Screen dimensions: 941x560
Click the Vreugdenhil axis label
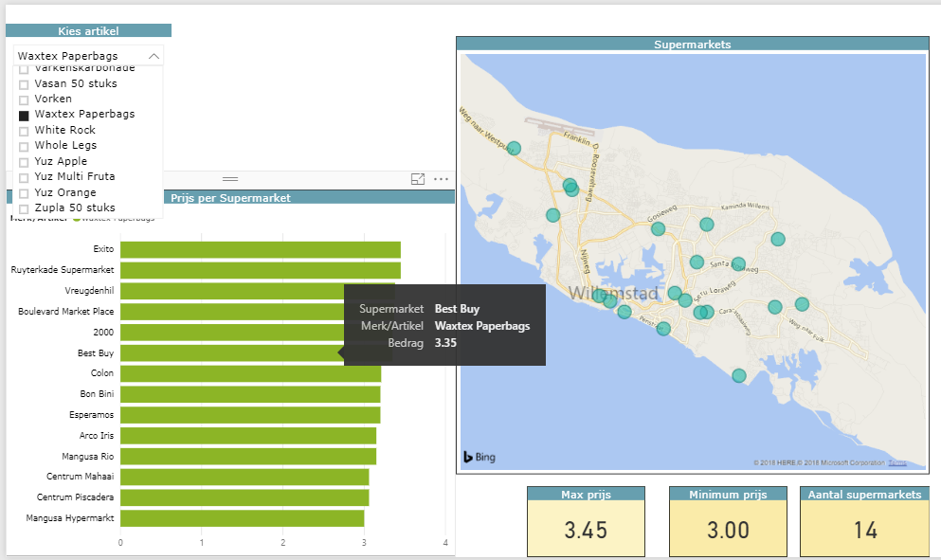pos(89,291)
